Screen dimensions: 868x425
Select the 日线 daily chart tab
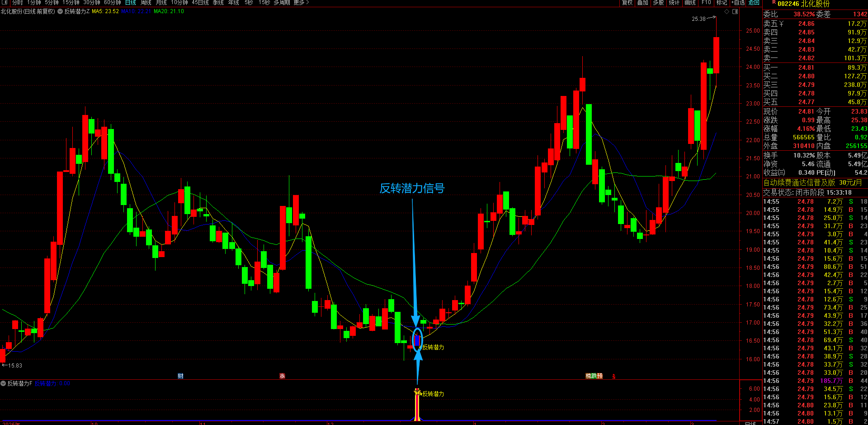tap(131, 2)
